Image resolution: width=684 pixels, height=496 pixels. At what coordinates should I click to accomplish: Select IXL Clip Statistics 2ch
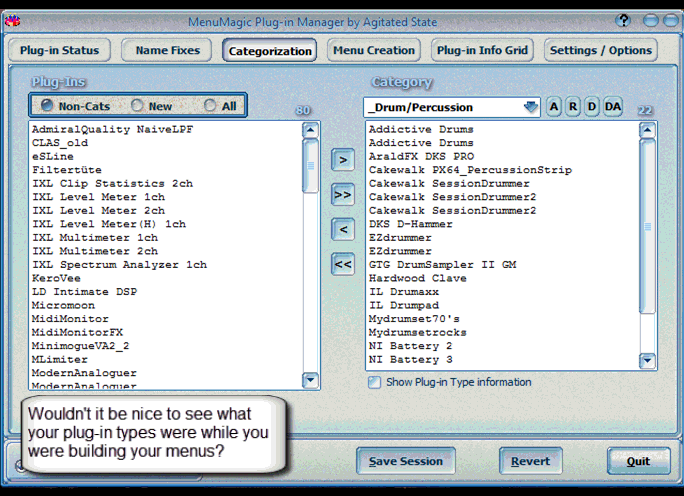pos(113,184)
